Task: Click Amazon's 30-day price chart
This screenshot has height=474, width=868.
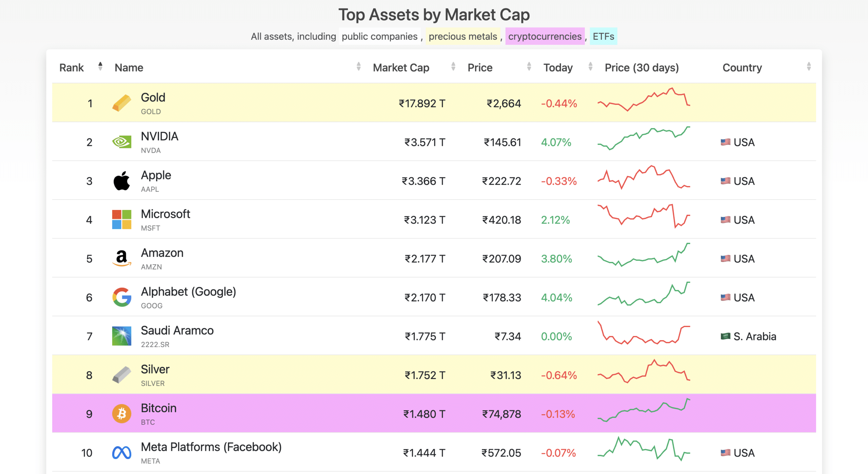Action: (644, 254)
